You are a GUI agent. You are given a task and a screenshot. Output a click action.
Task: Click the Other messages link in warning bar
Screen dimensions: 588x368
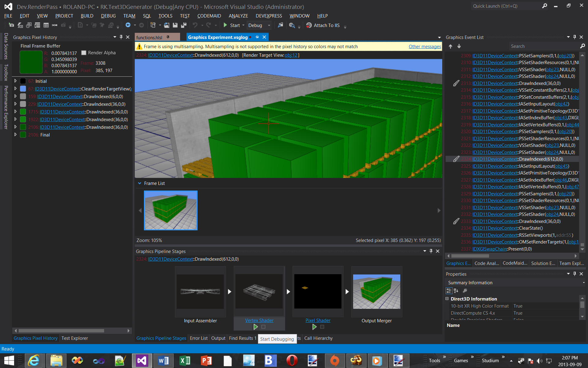423,46
